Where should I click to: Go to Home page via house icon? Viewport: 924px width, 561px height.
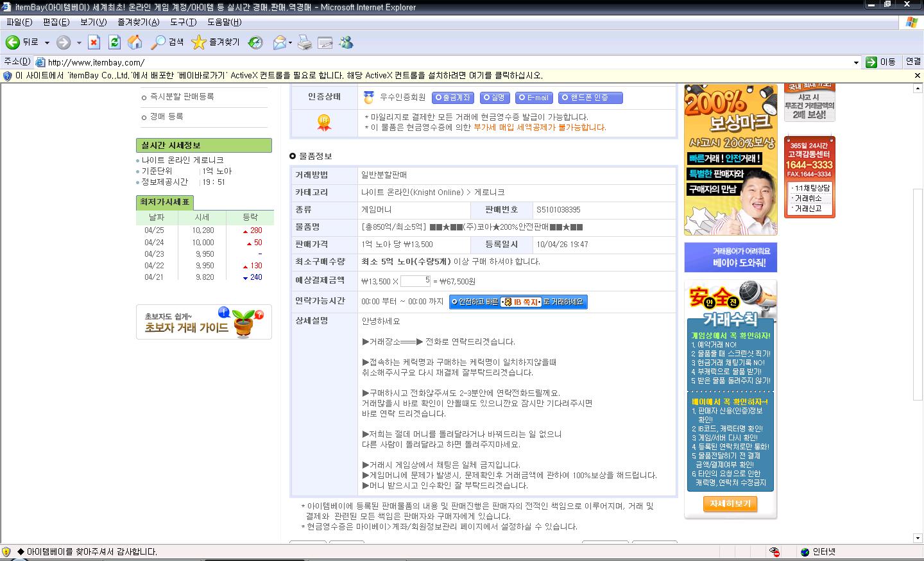click(135, 42)
